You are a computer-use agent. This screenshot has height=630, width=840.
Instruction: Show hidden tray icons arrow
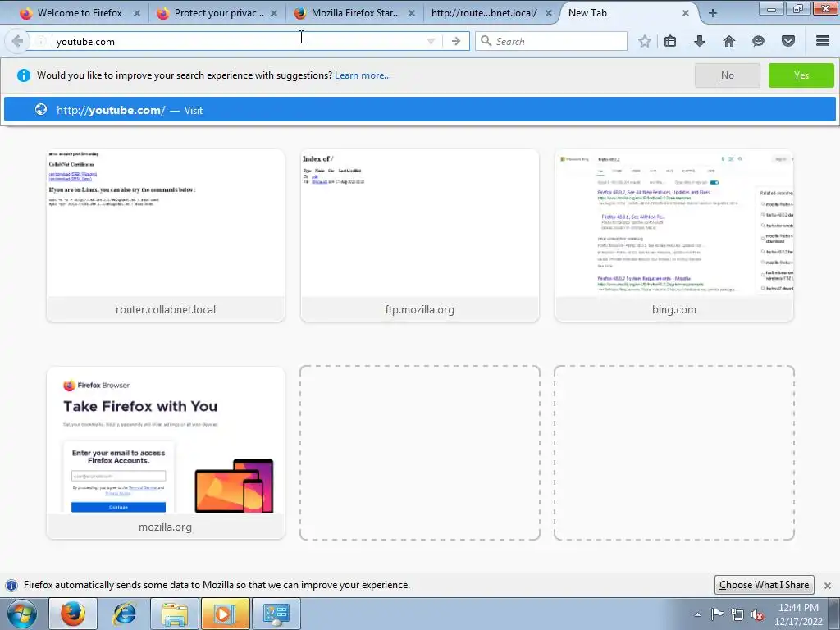[x=697, y=614]
